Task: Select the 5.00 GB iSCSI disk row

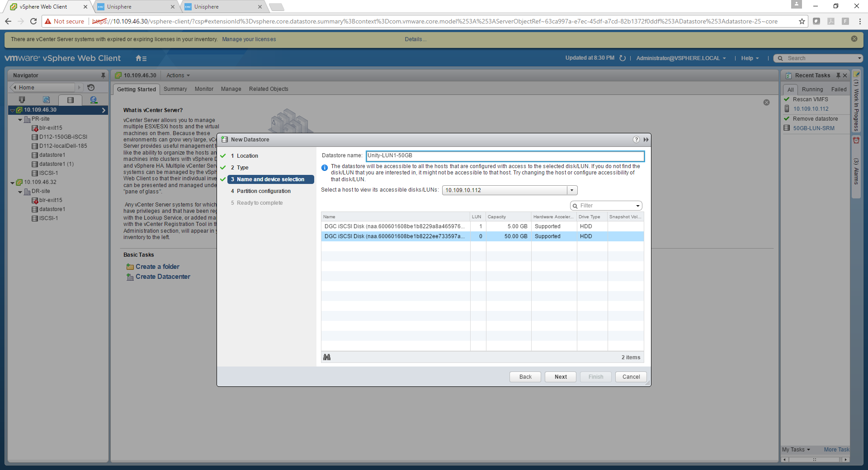Action: pyautogui.click(x=393, y=226)
